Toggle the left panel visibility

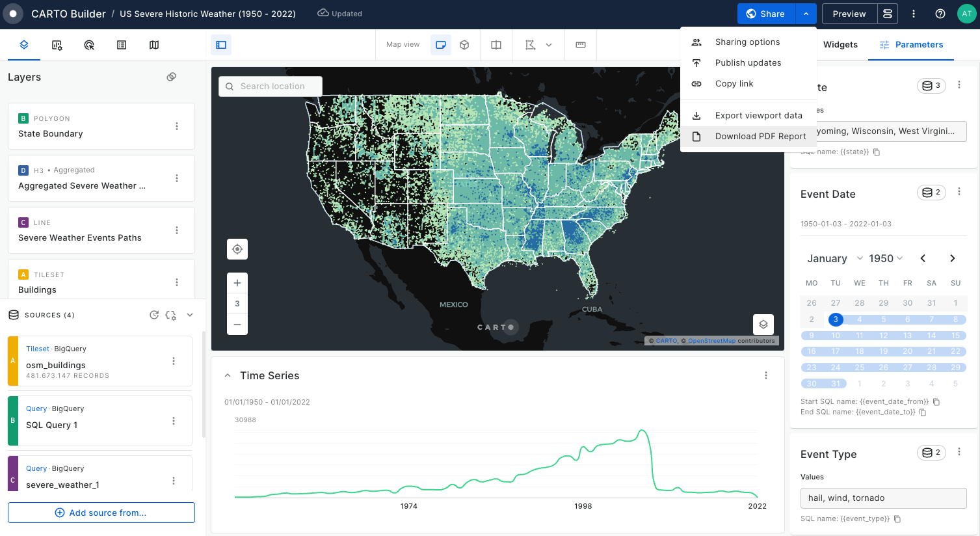point(221,45)
